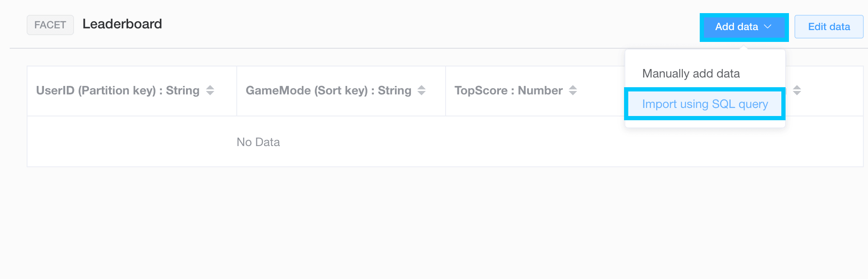Click the ascending sort caret for GameMode
The width and height of the screenshot is (868, 279).
tap(422, 87)
